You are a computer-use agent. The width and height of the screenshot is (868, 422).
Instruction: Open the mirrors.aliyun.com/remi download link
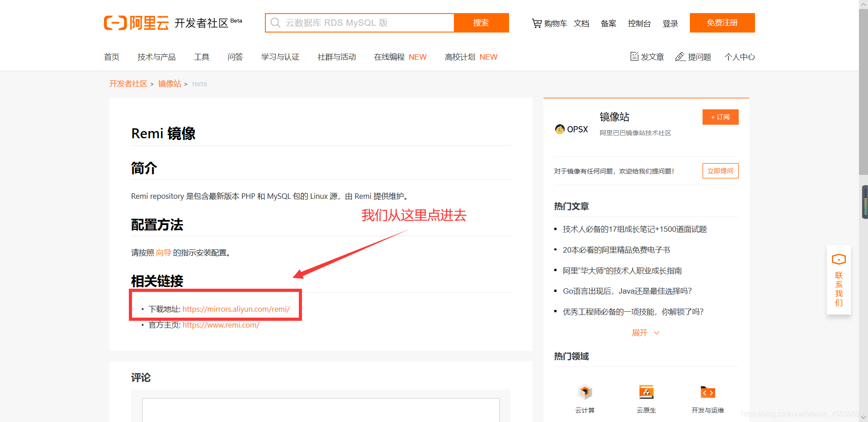pyautogui.click(x=236, y=309)
